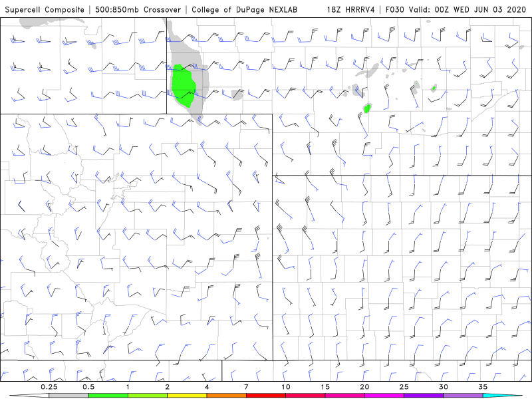
Task: Click the "0.25" legend value
Action: click(49, 387)
